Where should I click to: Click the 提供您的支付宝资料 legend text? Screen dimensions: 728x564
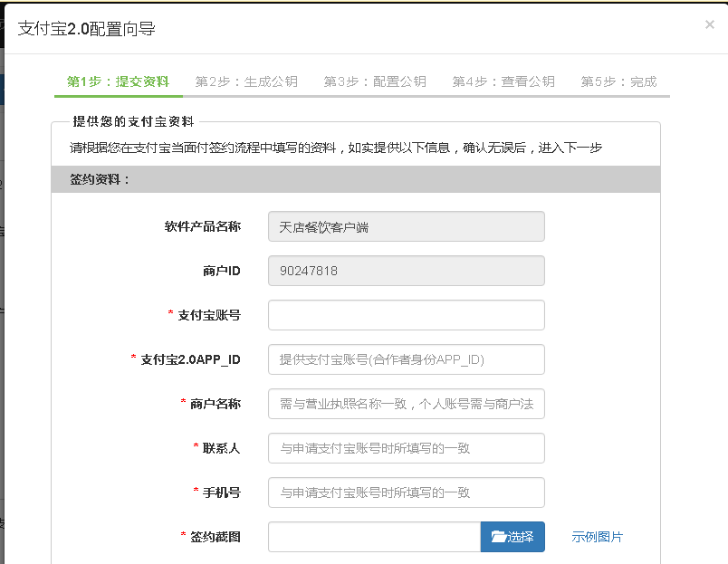point(133,121)
